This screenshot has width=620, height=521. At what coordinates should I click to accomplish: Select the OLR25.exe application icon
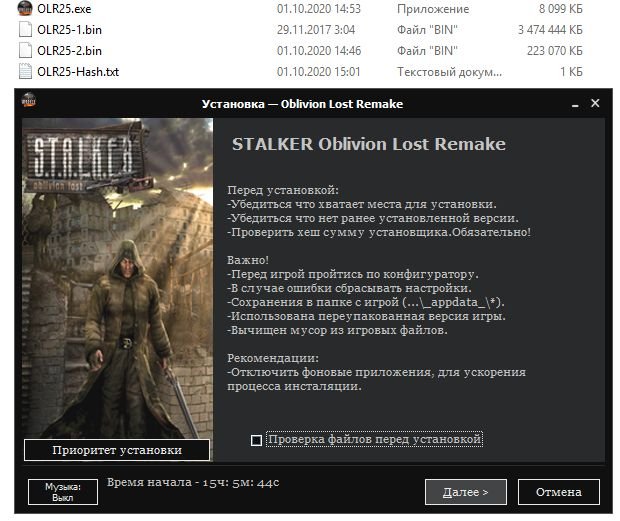25,8
